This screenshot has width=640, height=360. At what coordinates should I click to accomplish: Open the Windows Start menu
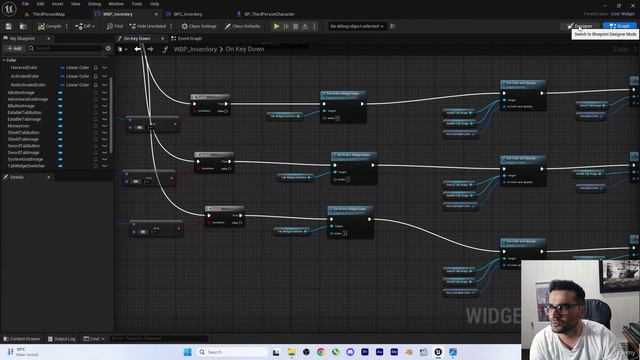pyautogui.click(x=187, y=352)
